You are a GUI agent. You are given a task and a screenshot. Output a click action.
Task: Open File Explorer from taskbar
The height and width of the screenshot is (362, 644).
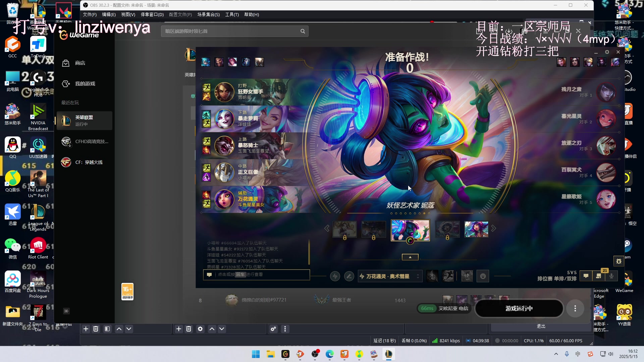(x=271, y=354)
